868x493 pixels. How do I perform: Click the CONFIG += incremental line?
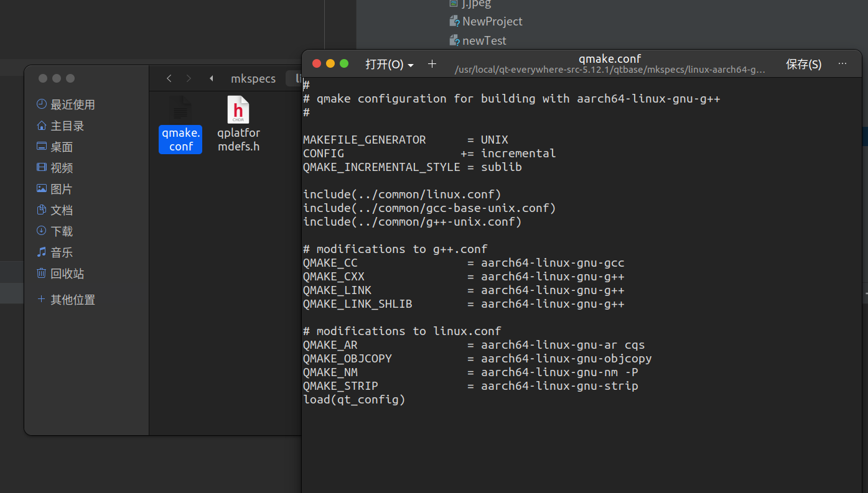point(429,154)
